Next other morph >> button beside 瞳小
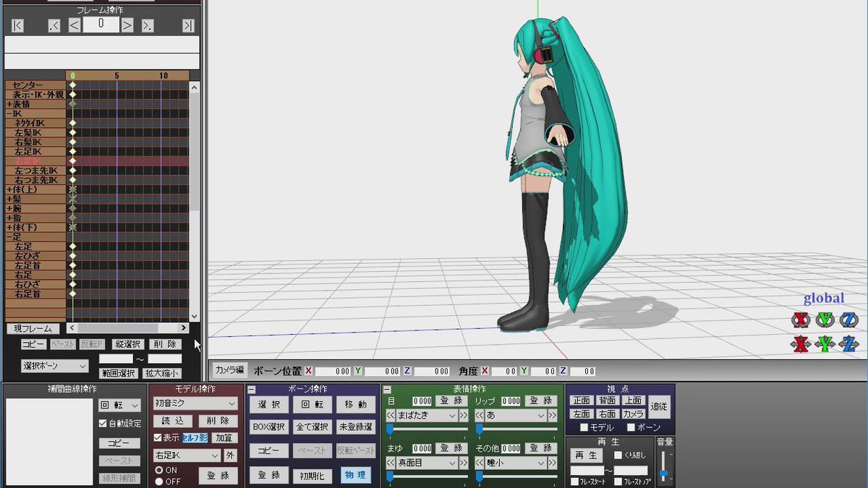The image size is (868, 488). (x=553, y=463)
